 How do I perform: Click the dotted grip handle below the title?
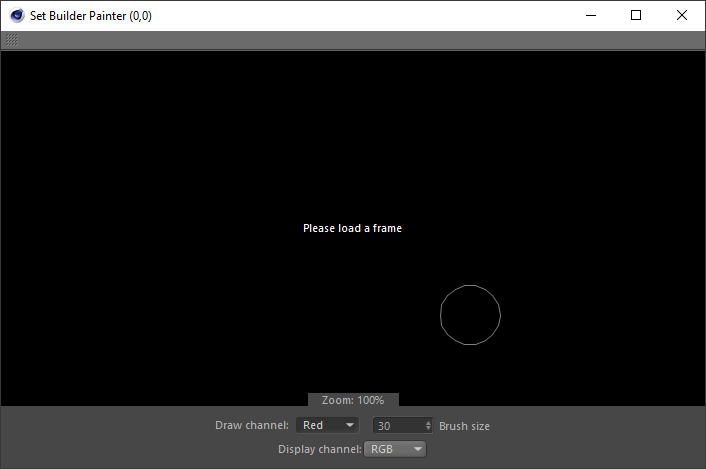tap(12, 40)
